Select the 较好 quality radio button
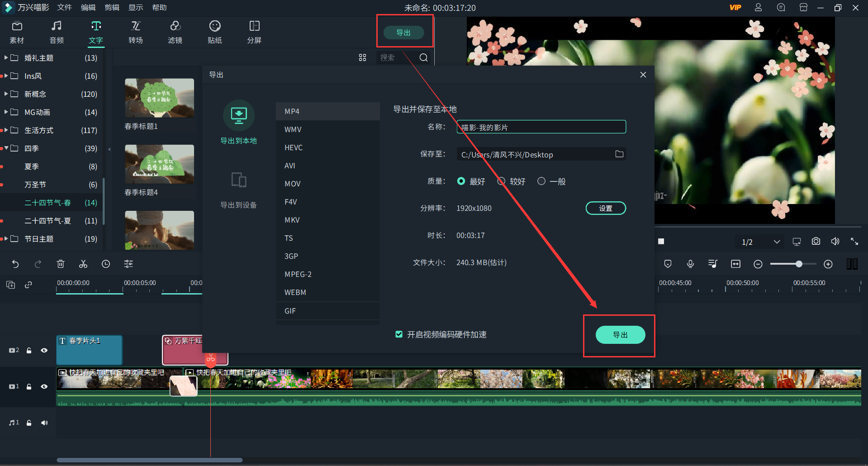Screen dimensions: 868x466 tap(500, 181)
